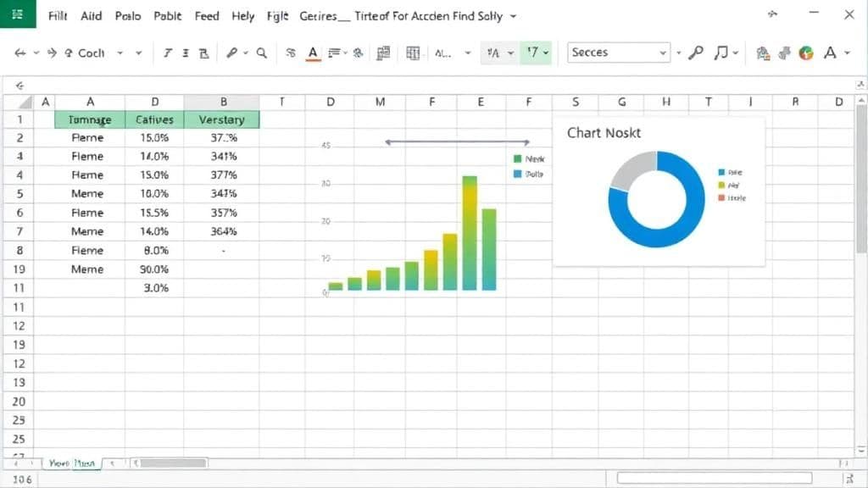Click the zoom slider bar in the status bar
This screenshot has width=868, height=488.
pos(715,478)
